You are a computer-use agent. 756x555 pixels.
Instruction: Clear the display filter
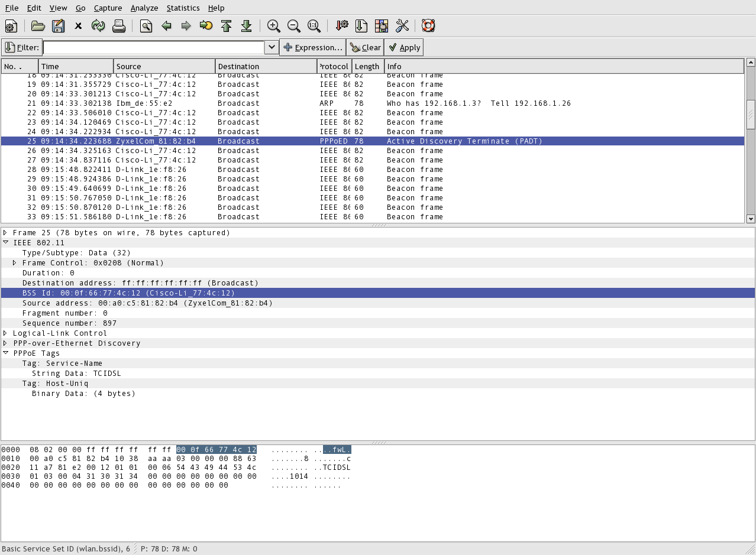point(365,47)
